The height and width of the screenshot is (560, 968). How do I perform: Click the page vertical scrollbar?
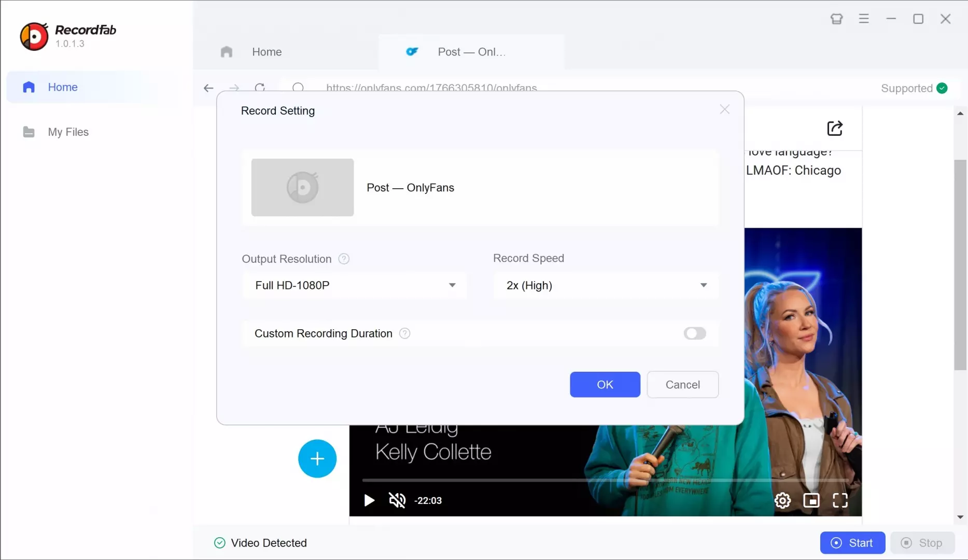click(960, 264)
